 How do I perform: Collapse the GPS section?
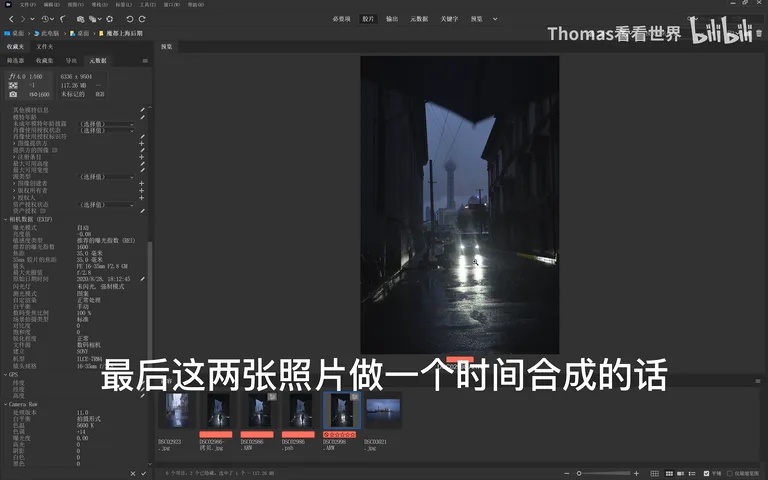point(6,375)
